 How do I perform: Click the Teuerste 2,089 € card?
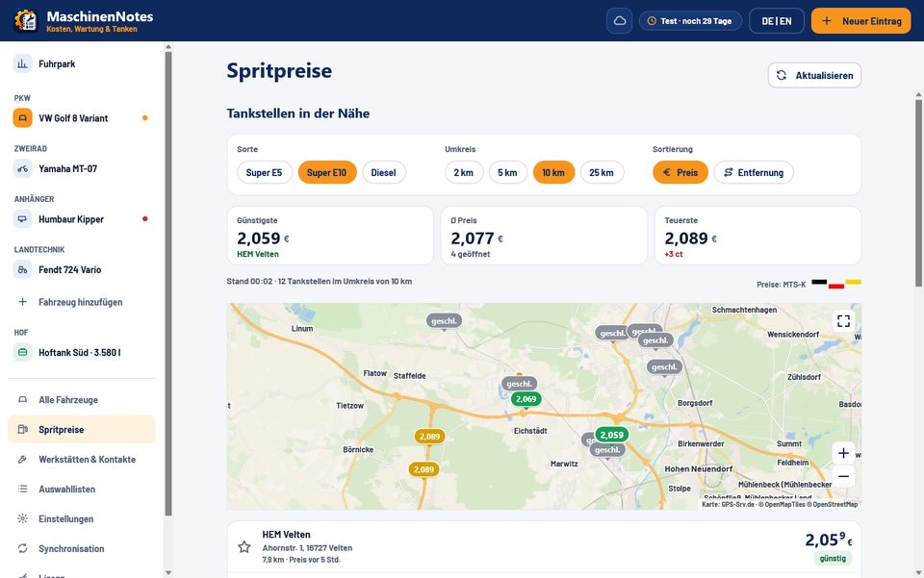(757, 236)
